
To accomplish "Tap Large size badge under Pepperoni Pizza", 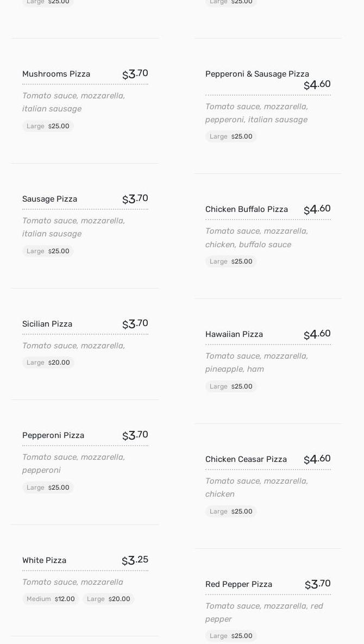I will (48, 487).
